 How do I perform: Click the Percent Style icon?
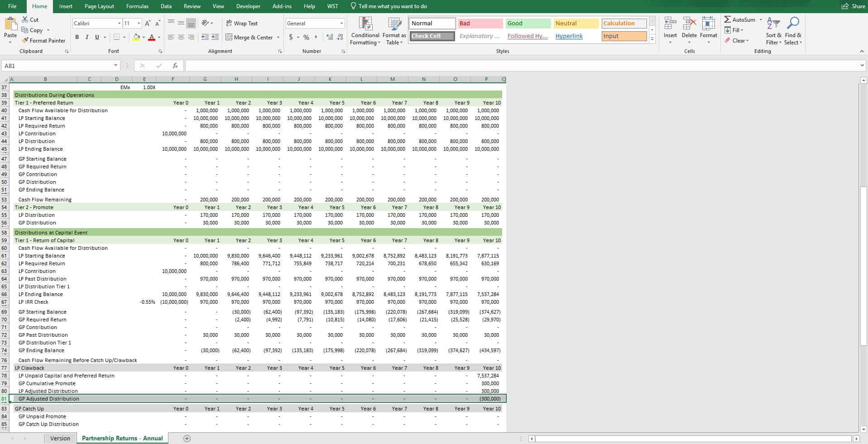click(307, 37)
